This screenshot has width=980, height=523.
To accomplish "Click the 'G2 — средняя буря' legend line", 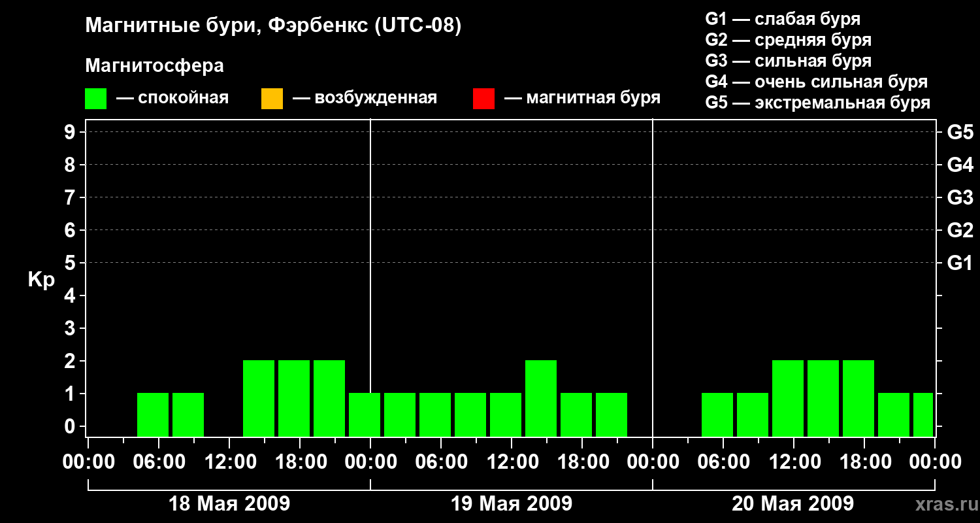I will click(x=788, y=40).
